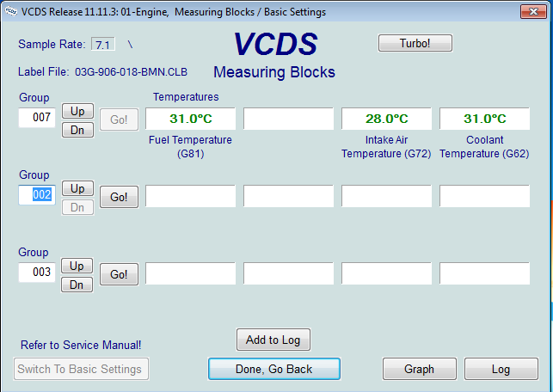Screen dimensions: 553x392
Task: Click the Group 002 number field
Action: tap(37, 195)
